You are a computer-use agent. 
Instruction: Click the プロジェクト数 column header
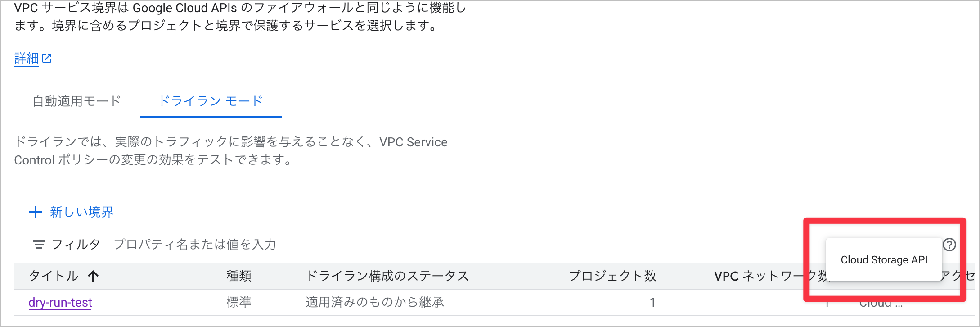pos(612,276)
